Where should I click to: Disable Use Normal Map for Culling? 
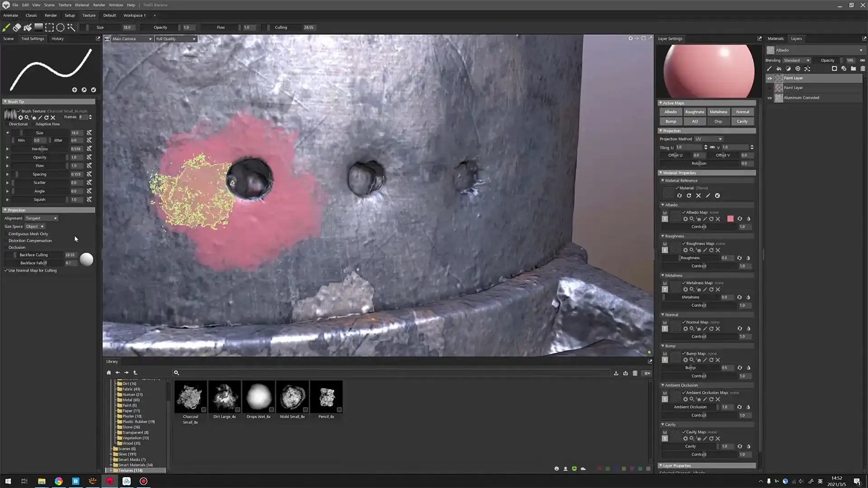tap(5, 270)
